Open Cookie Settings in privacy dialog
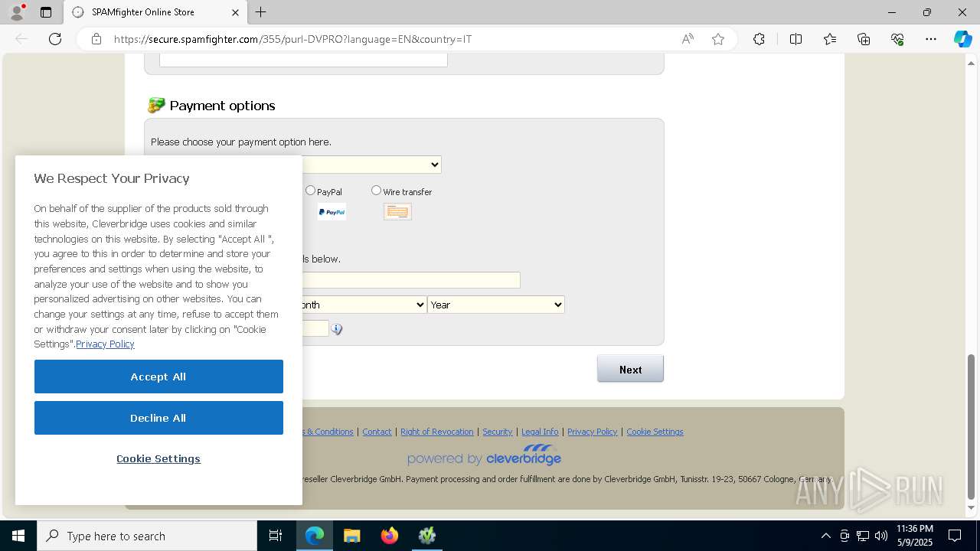Image resolution: width=980 pixels, height=551 pixels. click(158, 458)
